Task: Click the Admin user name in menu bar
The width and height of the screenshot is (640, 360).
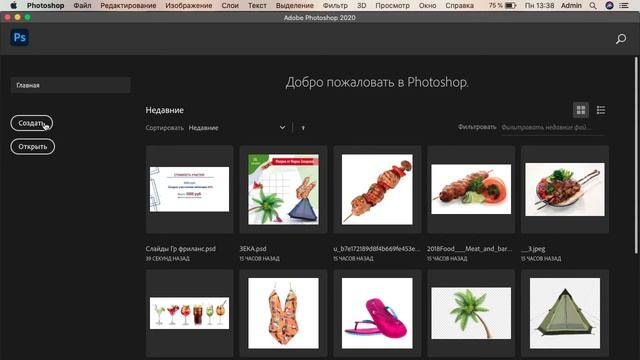Action: click(x=571, y=6)
